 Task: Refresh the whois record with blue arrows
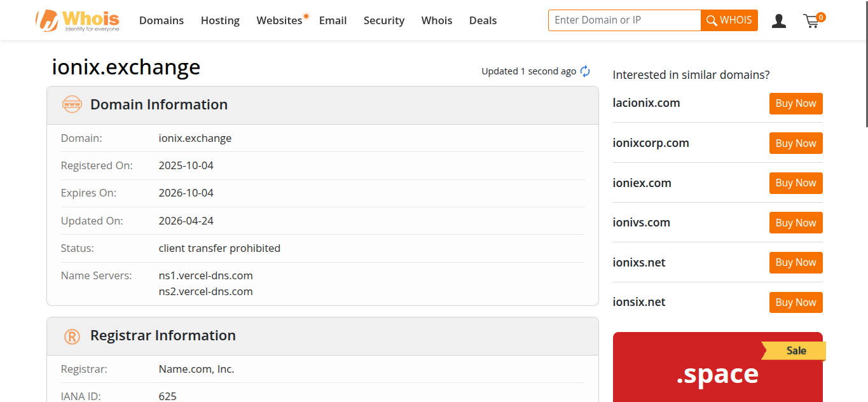coord(585,71)
